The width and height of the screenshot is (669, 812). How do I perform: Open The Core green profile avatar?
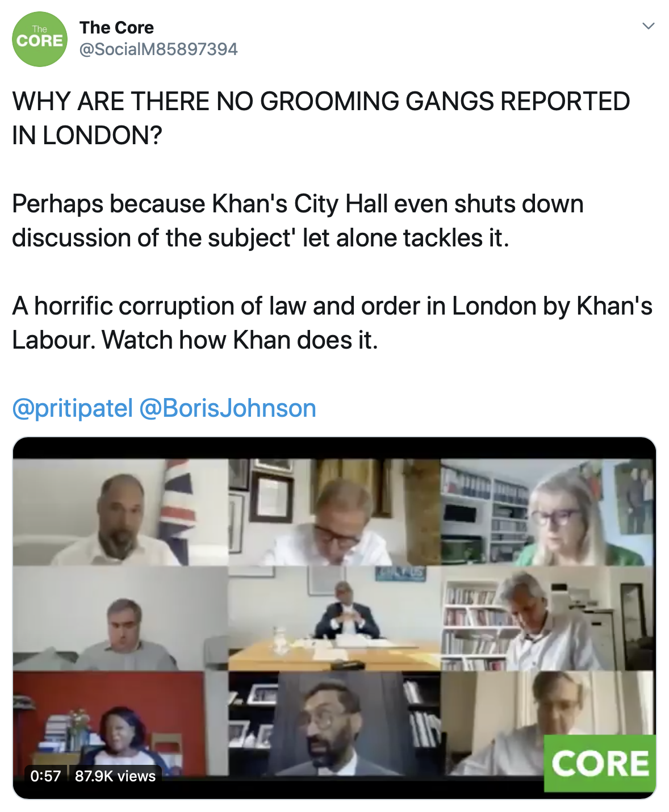[40, 39]
